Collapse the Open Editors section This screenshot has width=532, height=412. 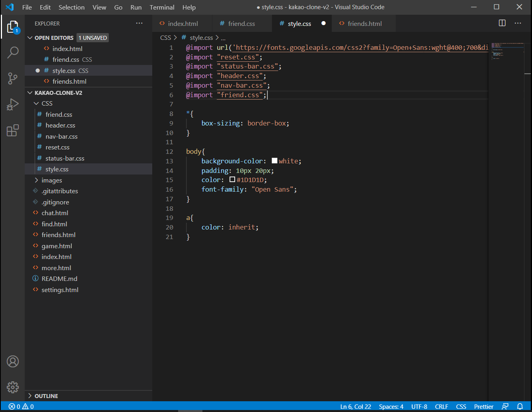pos(30,37)
